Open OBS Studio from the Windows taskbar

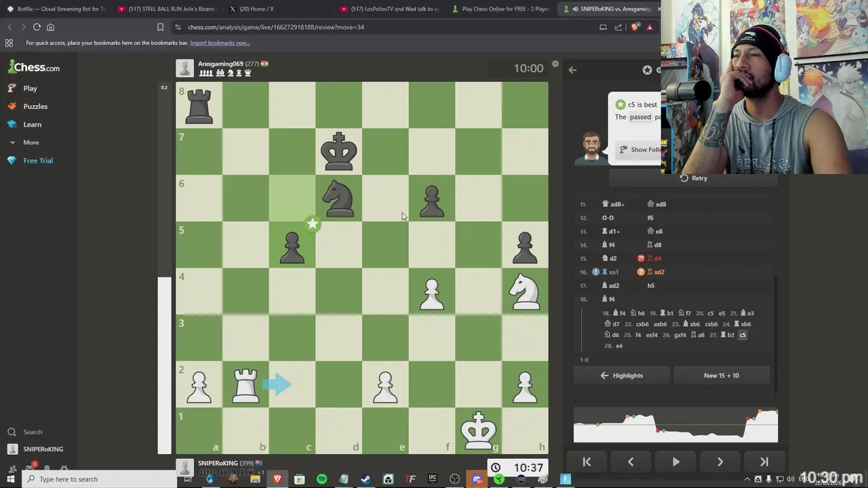(454, 479)
